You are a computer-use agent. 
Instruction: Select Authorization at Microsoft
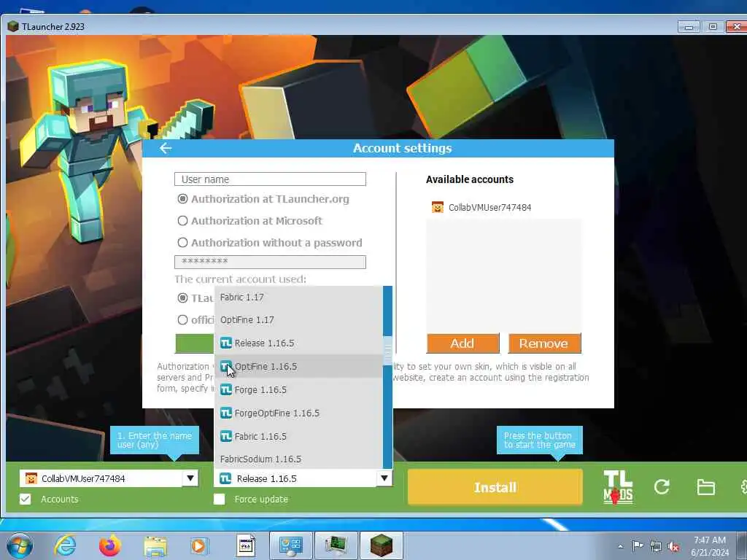pos(182,221)
